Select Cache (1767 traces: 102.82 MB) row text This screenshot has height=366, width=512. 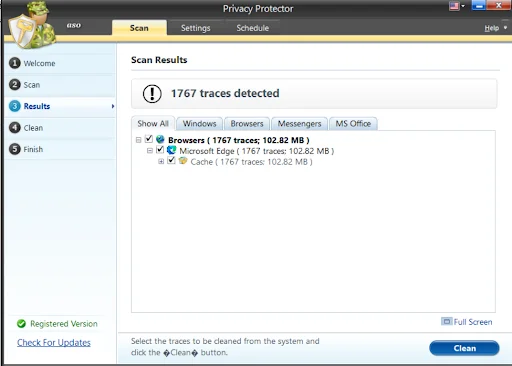(x=251, y=162)
